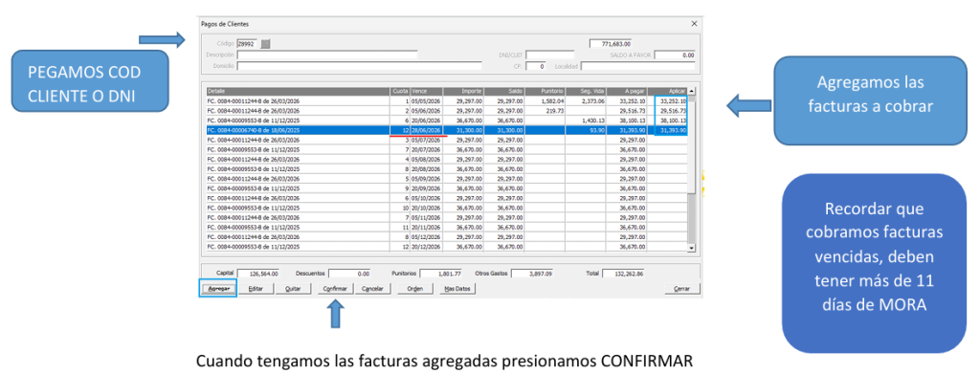This screenshot has height=374, width=980.
Task: Confirm the payment with Confirmar button
Action: coord(335,289)
